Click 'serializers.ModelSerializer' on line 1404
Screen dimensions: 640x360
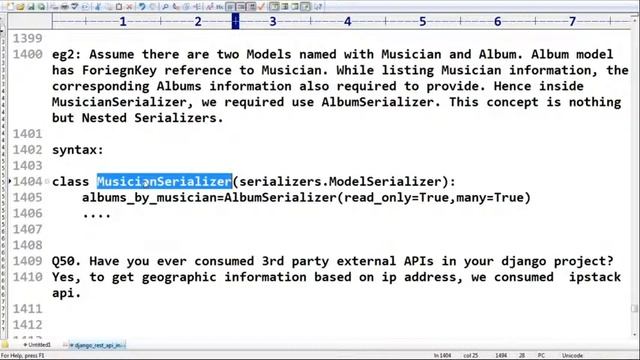pyautogui.click(x=340, y=182)
